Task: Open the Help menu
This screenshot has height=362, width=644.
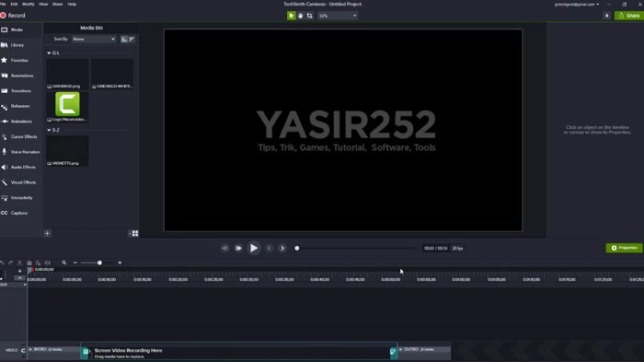Action: coord(72,4)
